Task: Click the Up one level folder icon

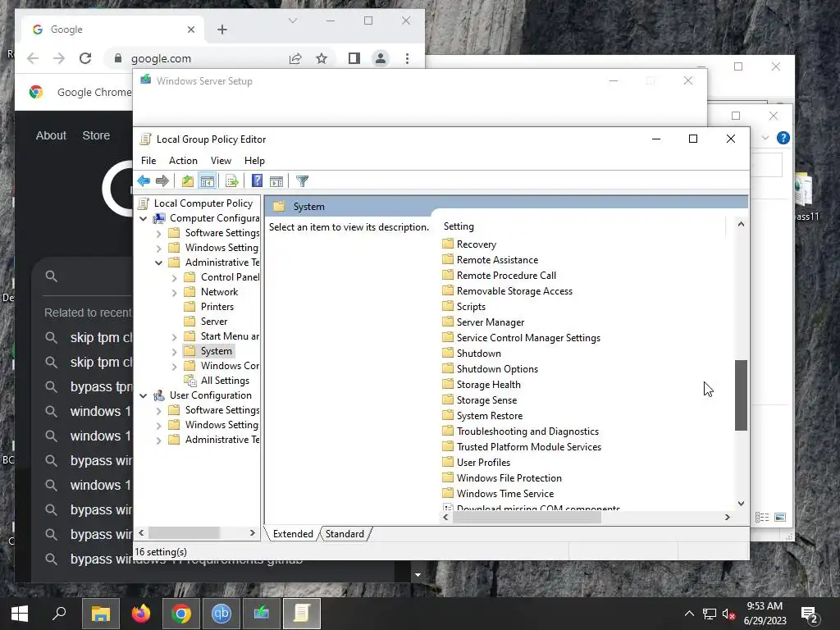Action: 187,181
